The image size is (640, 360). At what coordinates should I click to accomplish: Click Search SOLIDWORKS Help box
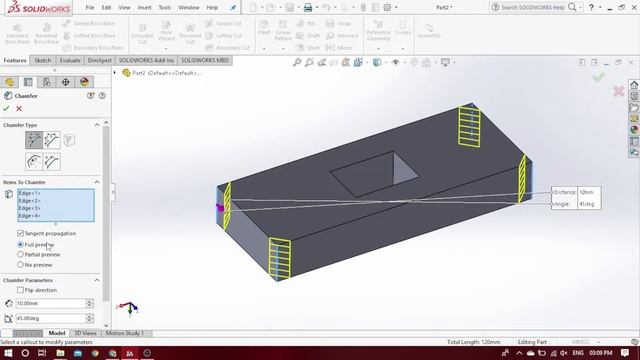(533, 7)
